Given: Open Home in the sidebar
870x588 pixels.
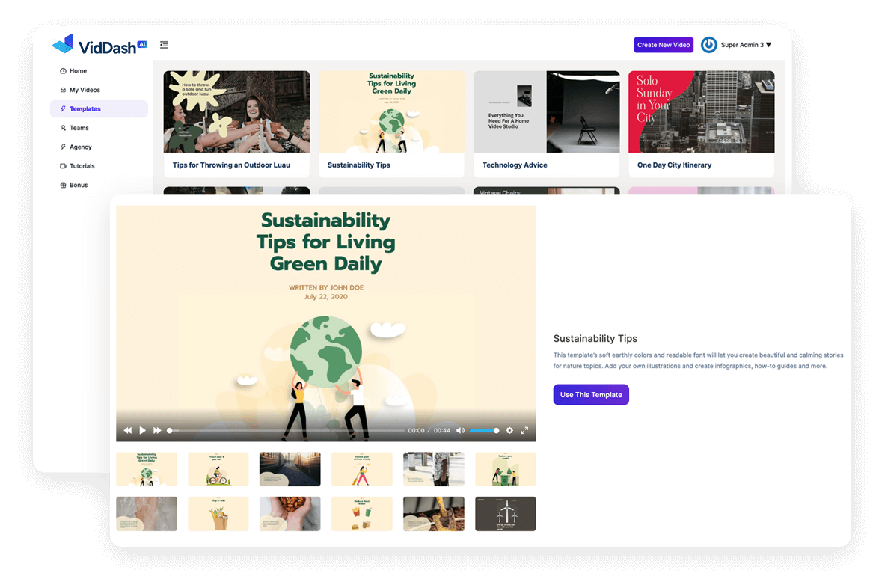Looking at the screenshot, I should [x=99, y=71].
